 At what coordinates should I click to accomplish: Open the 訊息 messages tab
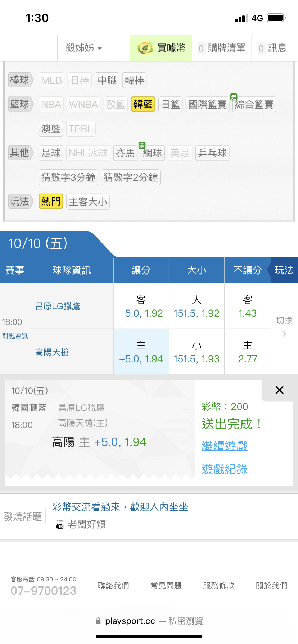click(x=273, y=48)
